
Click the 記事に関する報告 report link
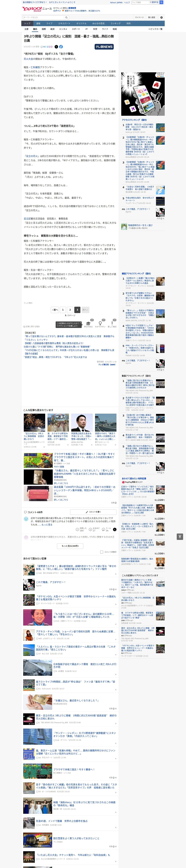(x=32, y=327)
